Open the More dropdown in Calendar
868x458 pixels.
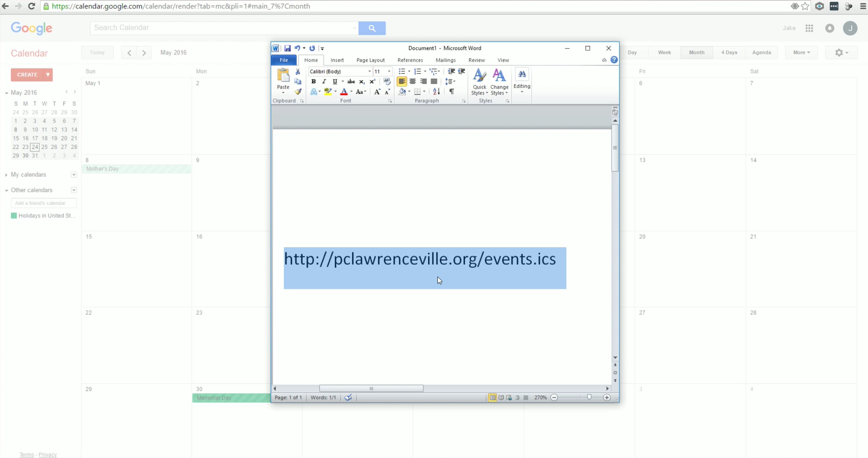click(x=801, y=52)
